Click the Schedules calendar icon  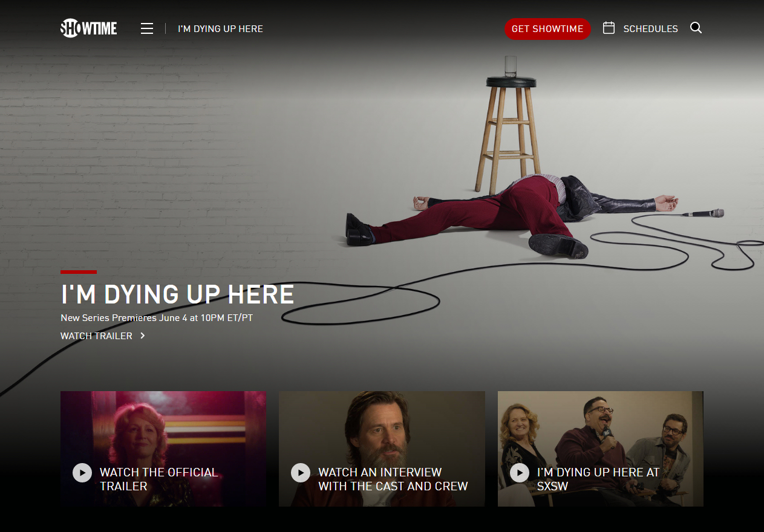pos(609,28)
